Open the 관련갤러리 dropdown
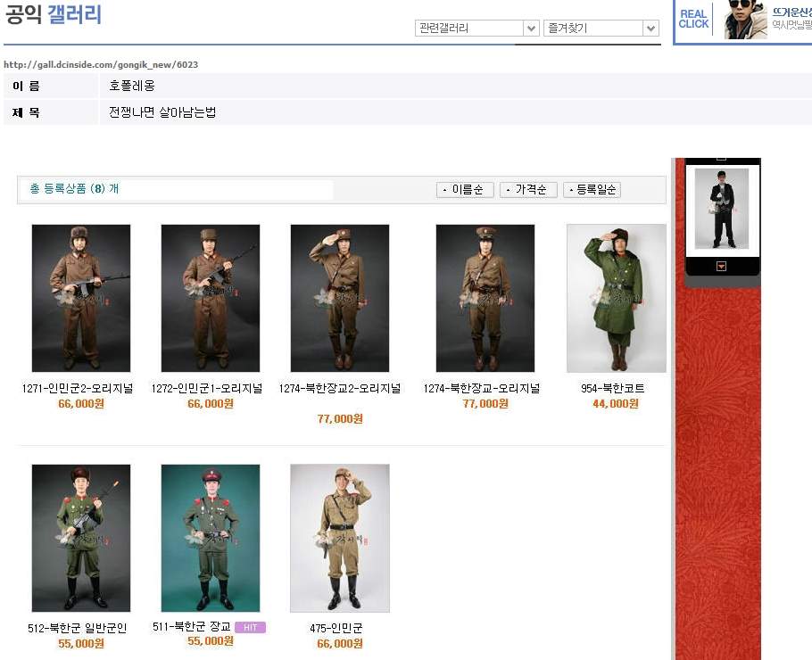 click(x=477, y=29)
